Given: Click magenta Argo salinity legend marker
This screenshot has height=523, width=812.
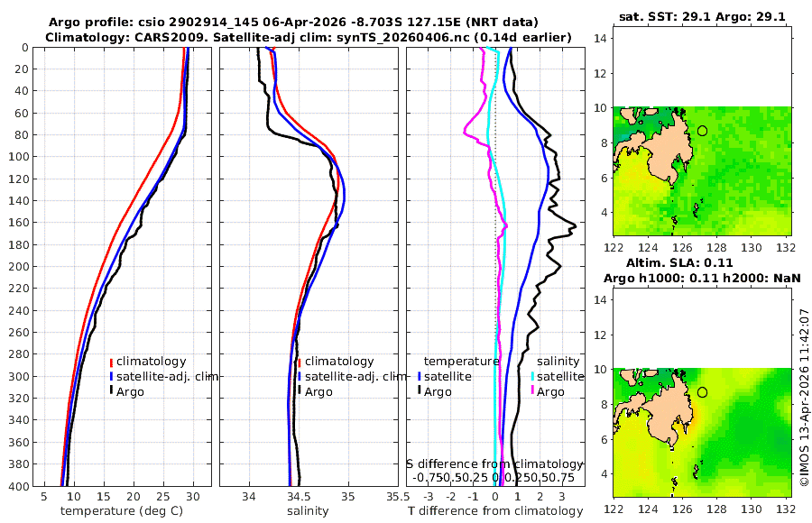Looking at the screenshot, I should pyautogui.click(x=532, y=391).
